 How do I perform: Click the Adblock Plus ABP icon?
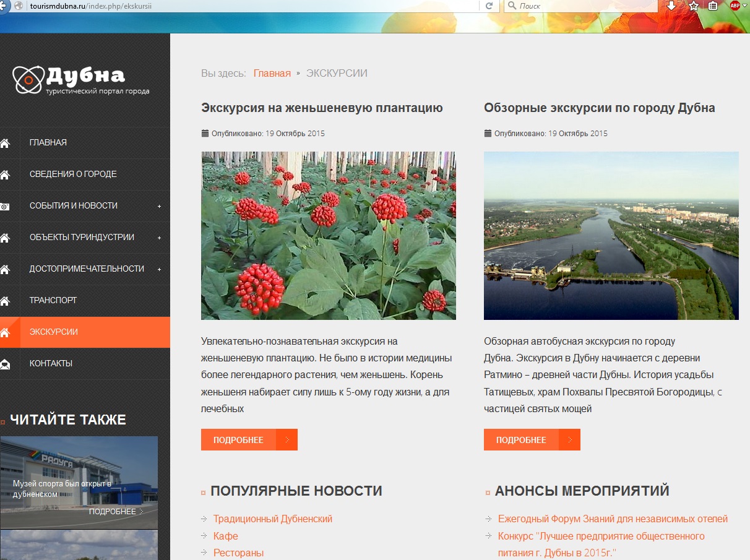(735, 6)
